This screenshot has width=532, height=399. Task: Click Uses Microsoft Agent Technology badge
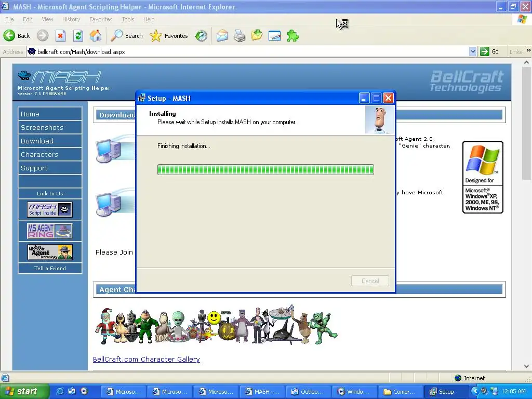[50, 252]
